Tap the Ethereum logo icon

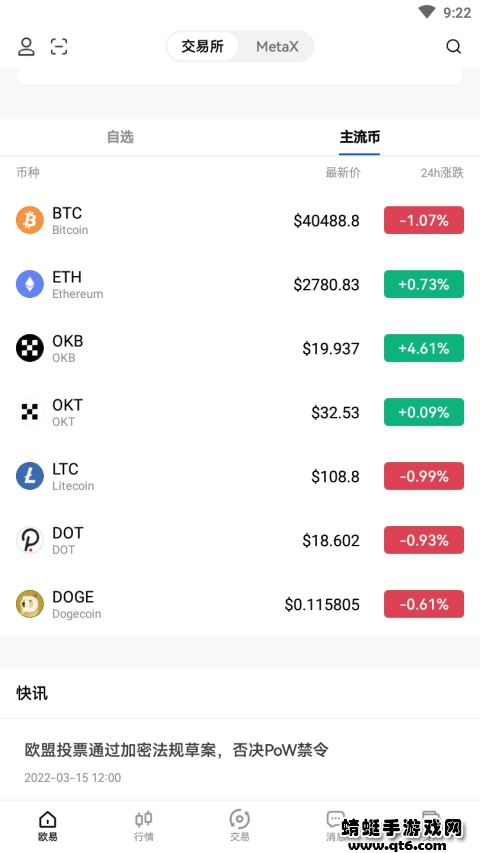tap(29, 284)
